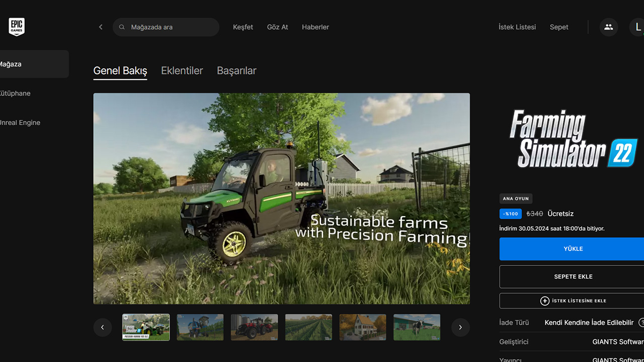The image size is (644, 362).
Task: Open the Göz At menu
Action: 278,27
